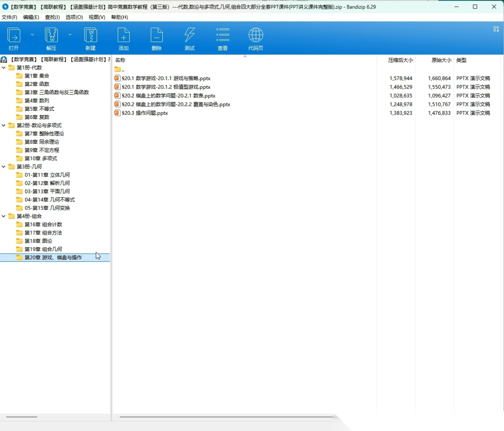504x431 pixels.
Task: Run the 测试 (Test) archive icon
Action: pos(189,35)
